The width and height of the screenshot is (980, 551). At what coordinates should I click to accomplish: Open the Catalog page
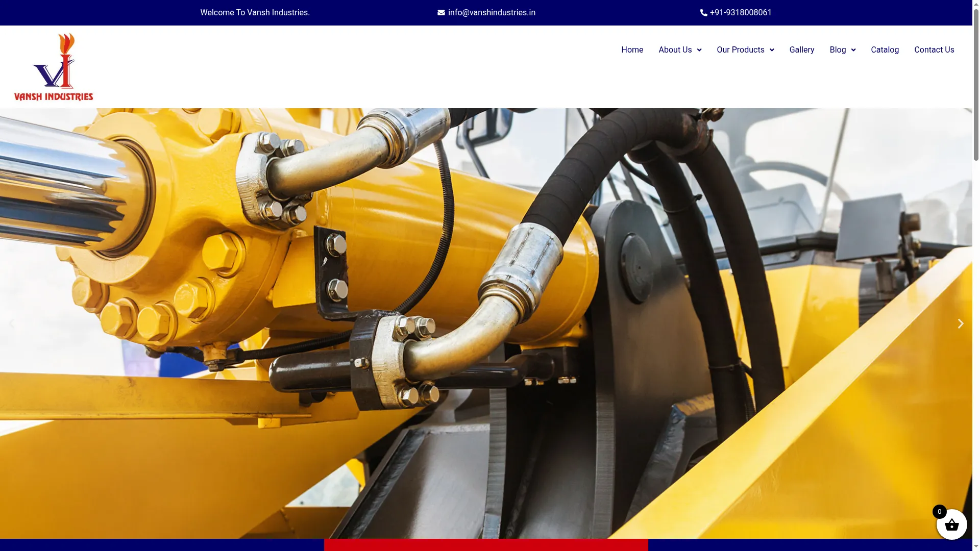point(885,50)
